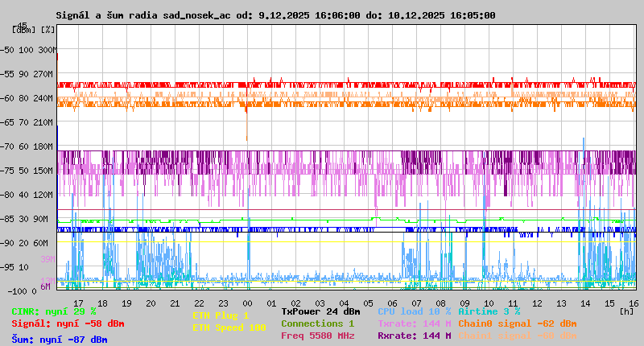The width and height of the screenshot is (644, 346).
Task: Click the 00 midnight marker on time axis
Action: coord(249,303)
